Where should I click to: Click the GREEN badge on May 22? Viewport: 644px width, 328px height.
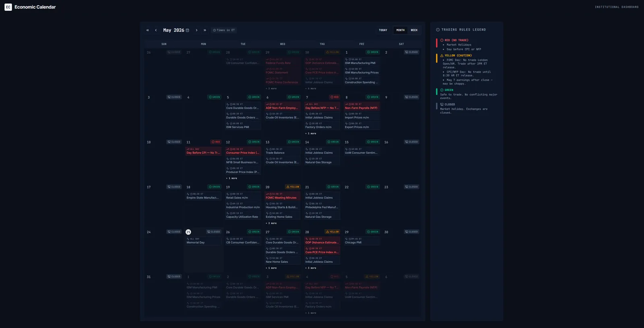[373, 187]
